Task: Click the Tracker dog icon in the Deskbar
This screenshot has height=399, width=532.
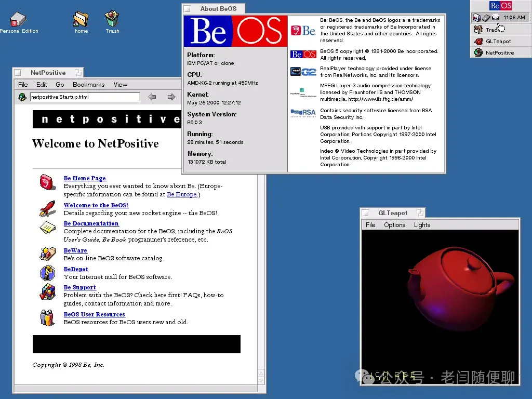Action: (x=477, y=30)
